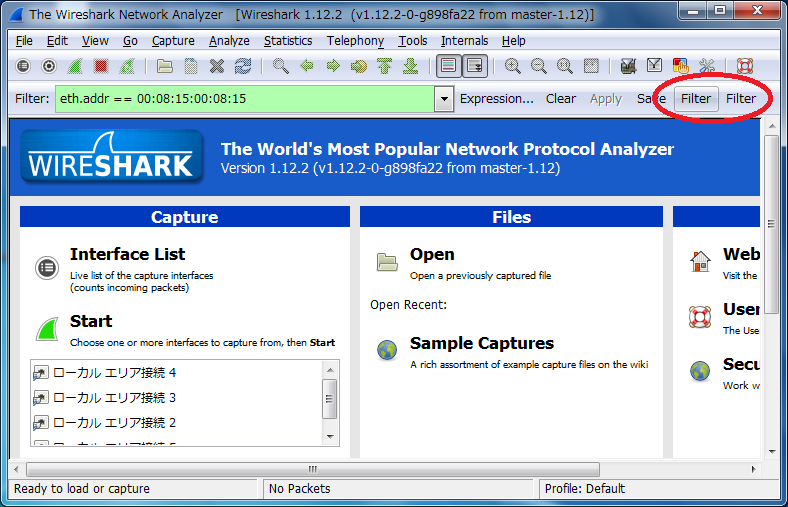Screen dimensions: 788x507
Task: Click the Expression... button
Action: click(x=497, y=99)
